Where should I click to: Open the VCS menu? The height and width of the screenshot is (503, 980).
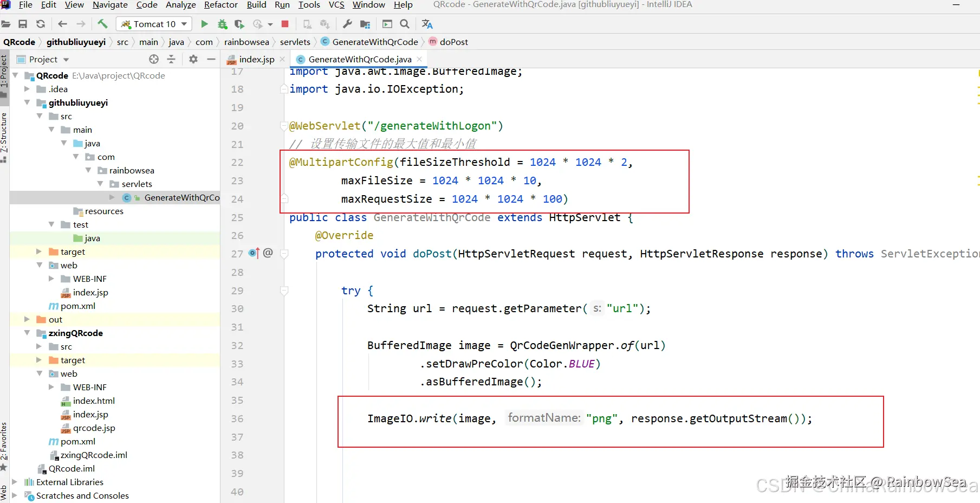click(336, 5)
